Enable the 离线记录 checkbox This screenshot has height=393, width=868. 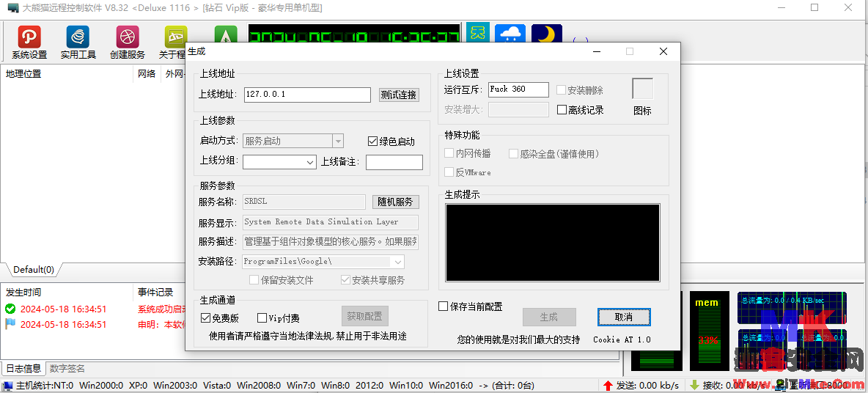(562, 110)
